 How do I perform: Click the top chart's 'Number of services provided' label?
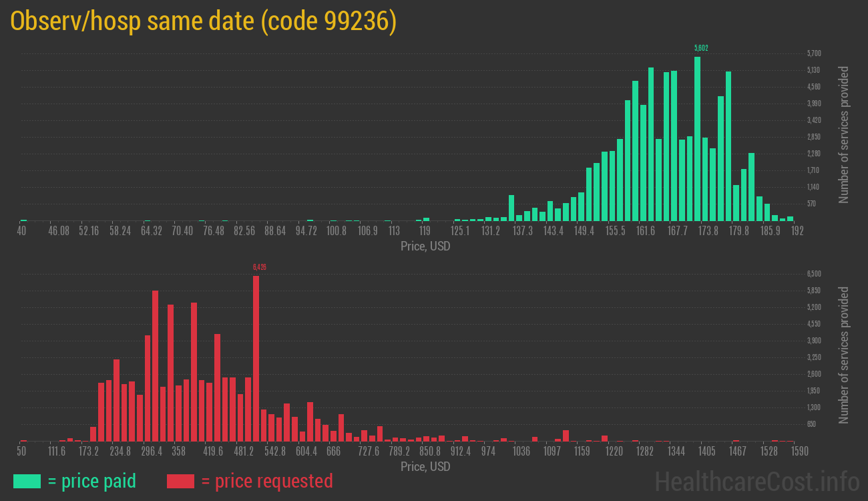click(x=844, y=135)
